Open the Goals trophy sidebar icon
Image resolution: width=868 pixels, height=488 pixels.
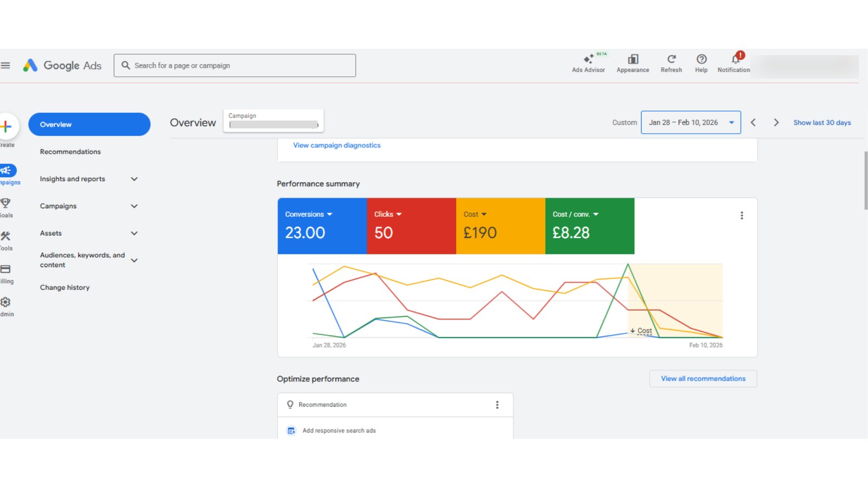(x=5, y=203)
